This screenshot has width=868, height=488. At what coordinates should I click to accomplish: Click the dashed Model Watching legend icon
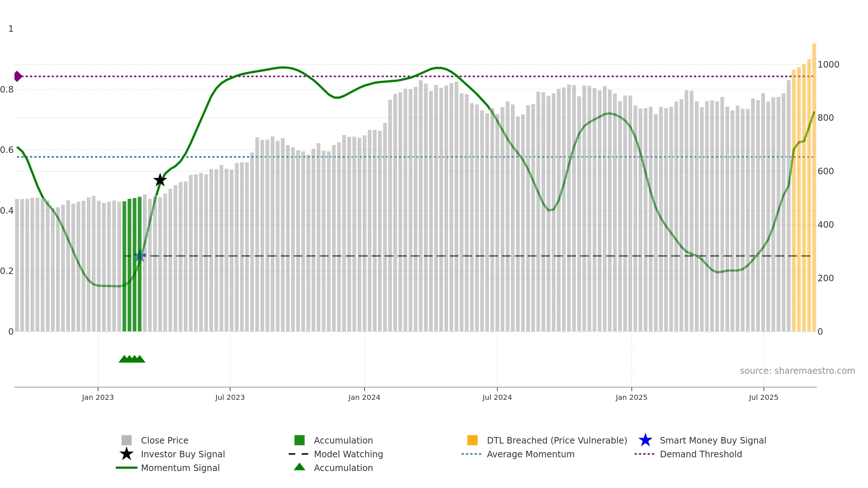pyautogui.click(x=299, y=454)
